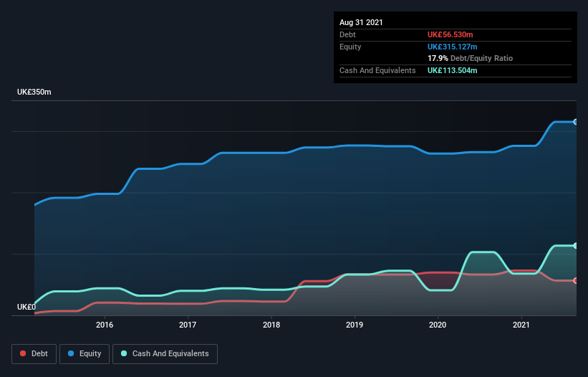The height and width of the screenshot is (377, 588).
Task: Click the Debt label in the tooltip
Action: 347,34
